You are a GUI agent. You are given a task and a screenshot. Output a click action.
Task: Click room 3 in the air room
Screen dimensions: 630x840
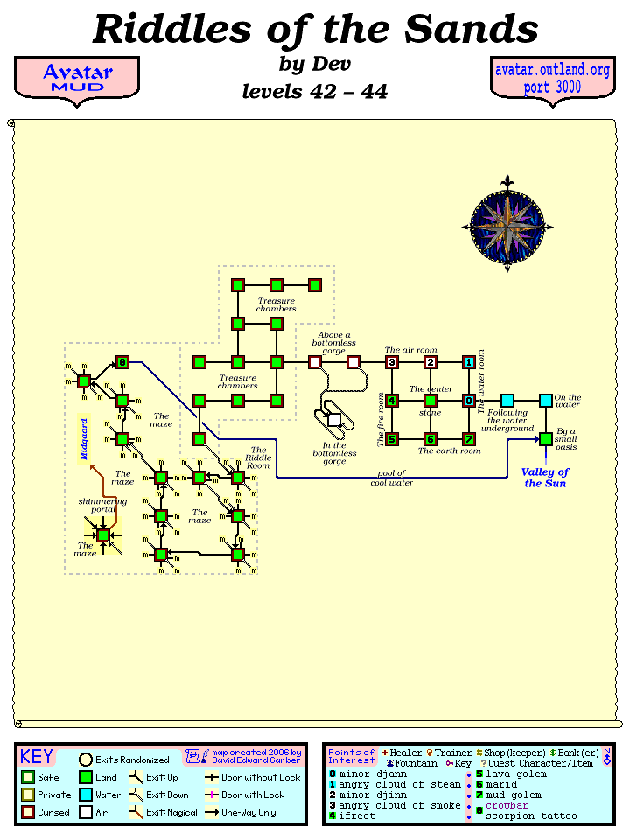point(392,362)
